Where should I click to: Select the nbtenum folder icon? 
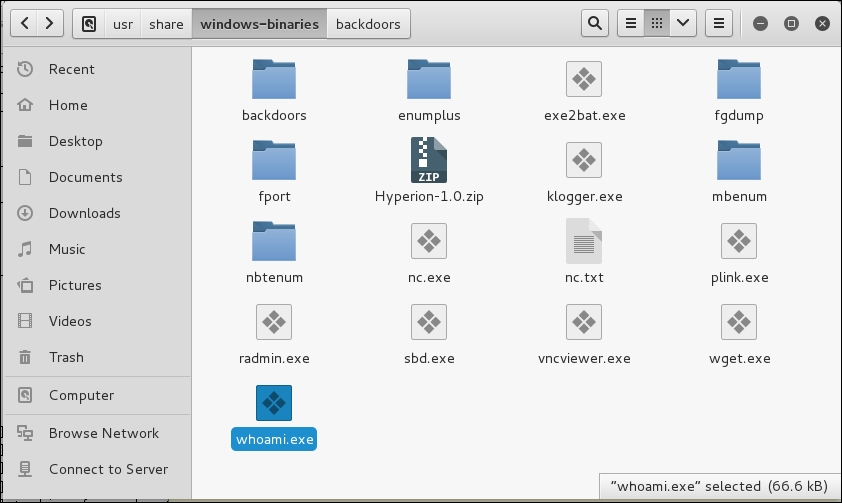[x=274, y=241]
